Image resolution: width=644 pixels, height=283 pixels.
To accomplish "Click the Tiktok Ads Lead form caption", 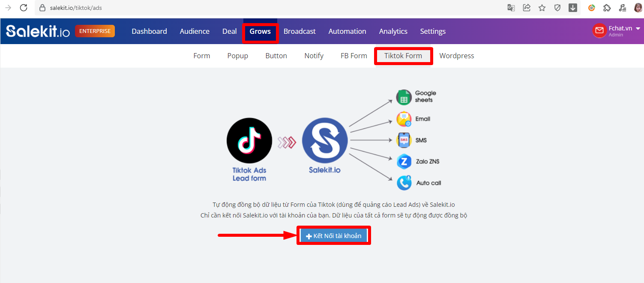I will coord(249,174).
